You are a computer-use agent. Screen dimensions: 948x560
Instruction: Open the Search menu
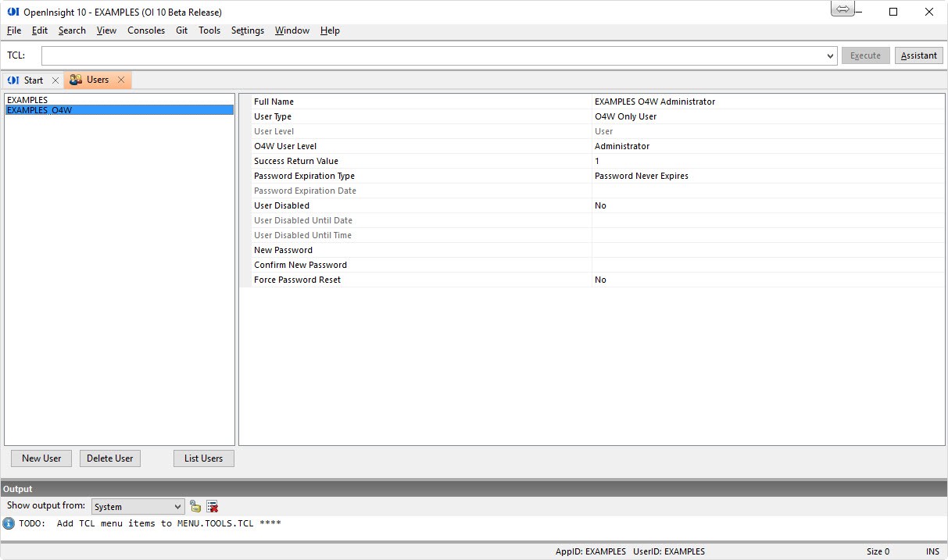[x=72, y=30]
